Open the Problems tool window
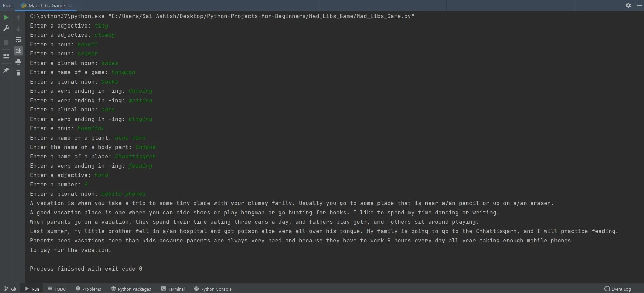The width and height of the screenshot is (644, 293). 88,289
